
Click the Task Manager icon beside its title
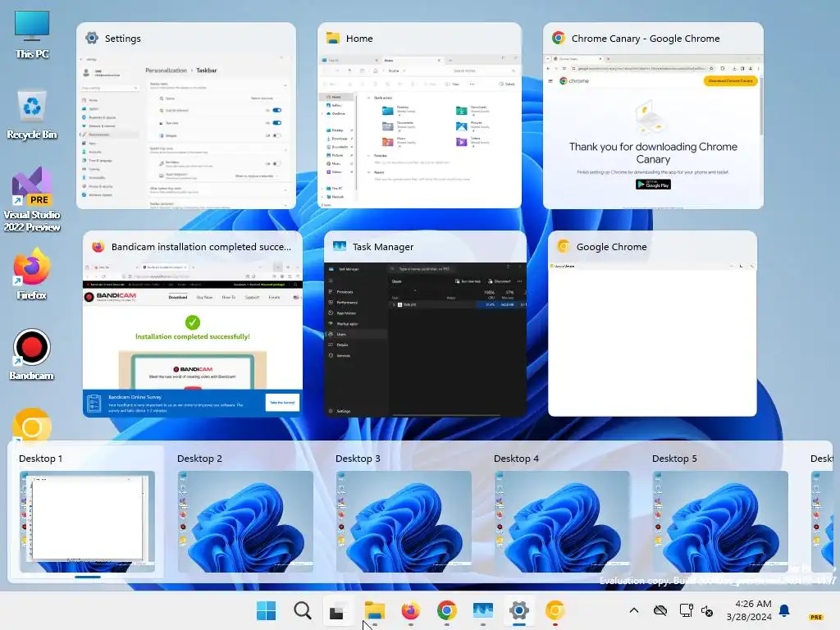click(340, 246)
